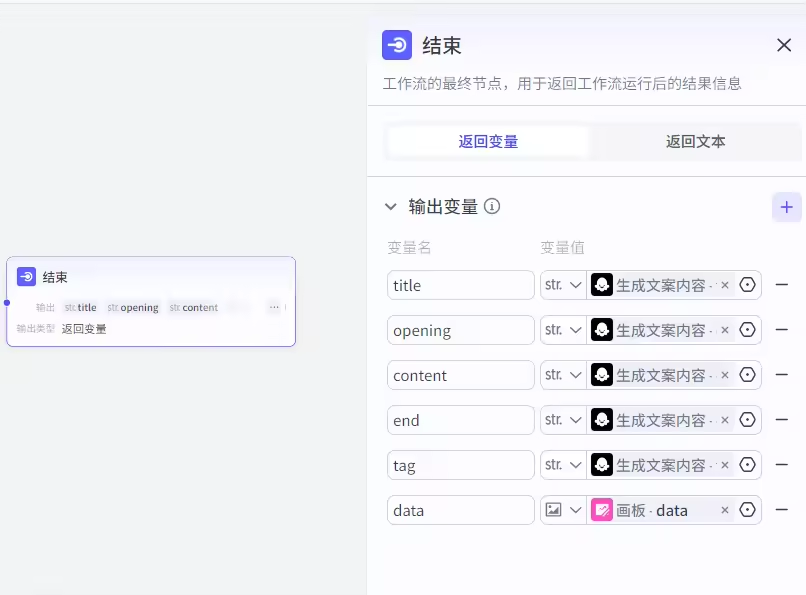Switch to the 返回文本 tab
This screenshot has height=595, width=806.
pos(695,142)
